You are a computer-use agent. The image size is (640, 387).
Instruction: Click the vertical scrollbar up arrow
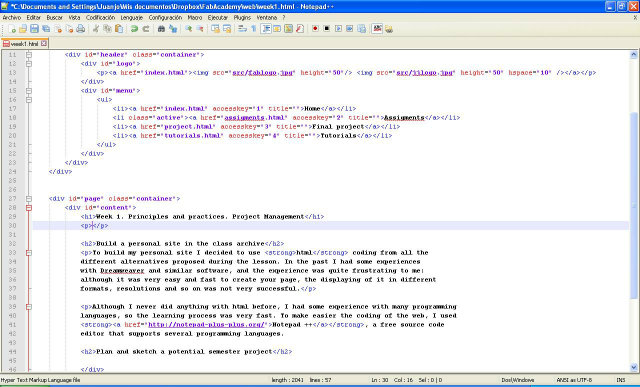(634, 54)
